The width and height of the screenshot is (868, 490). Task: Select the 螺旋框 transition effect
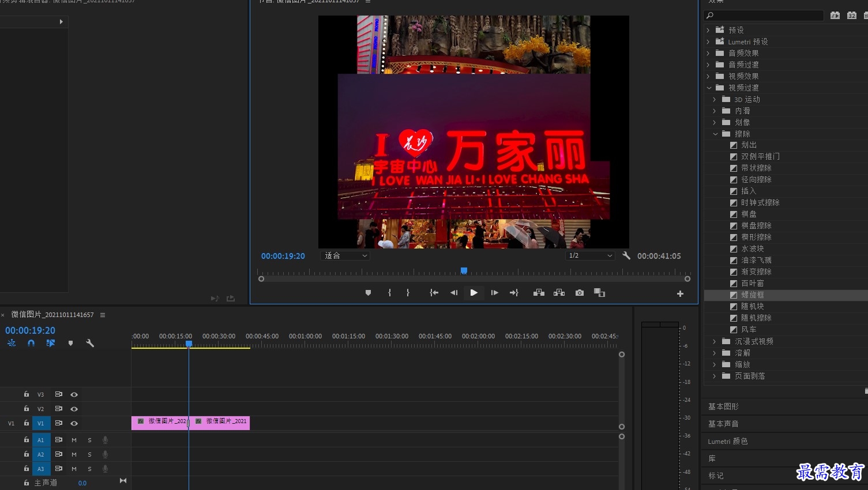coord(752,295)
